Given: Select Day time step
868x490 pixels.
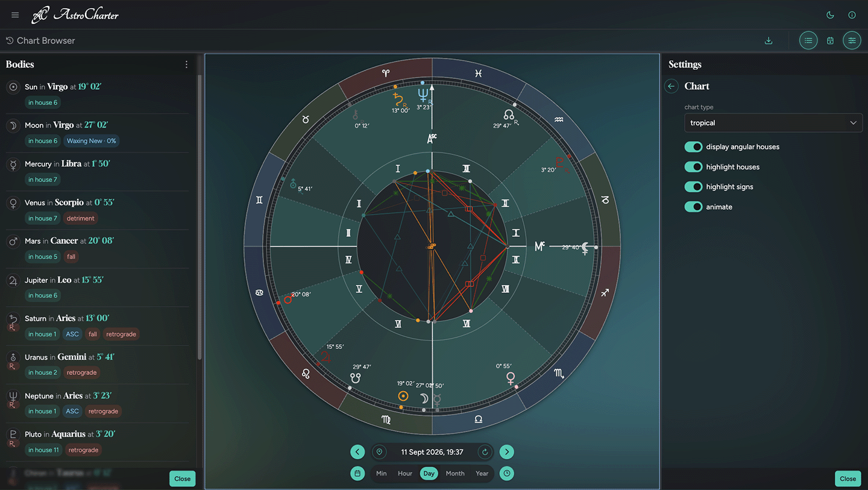Looking at the screenshot, I should 429,473.
